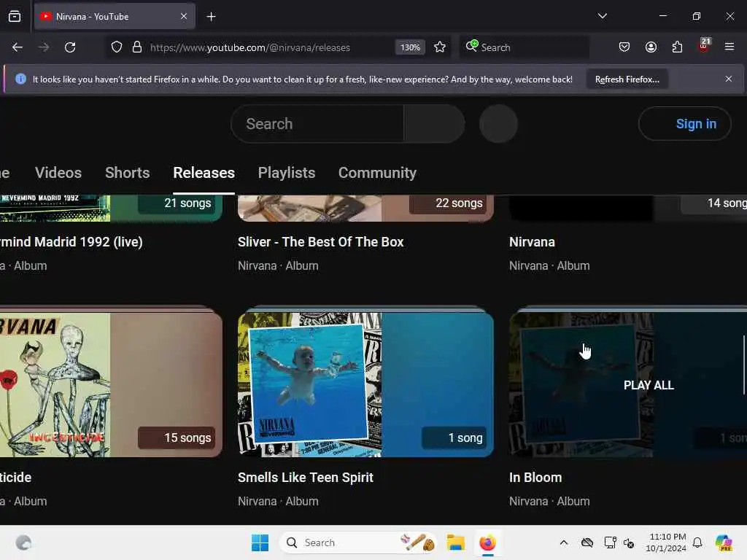Open the widgets icon on taskbar left
This screenshot has height=560, width=747.
(23, 542)
